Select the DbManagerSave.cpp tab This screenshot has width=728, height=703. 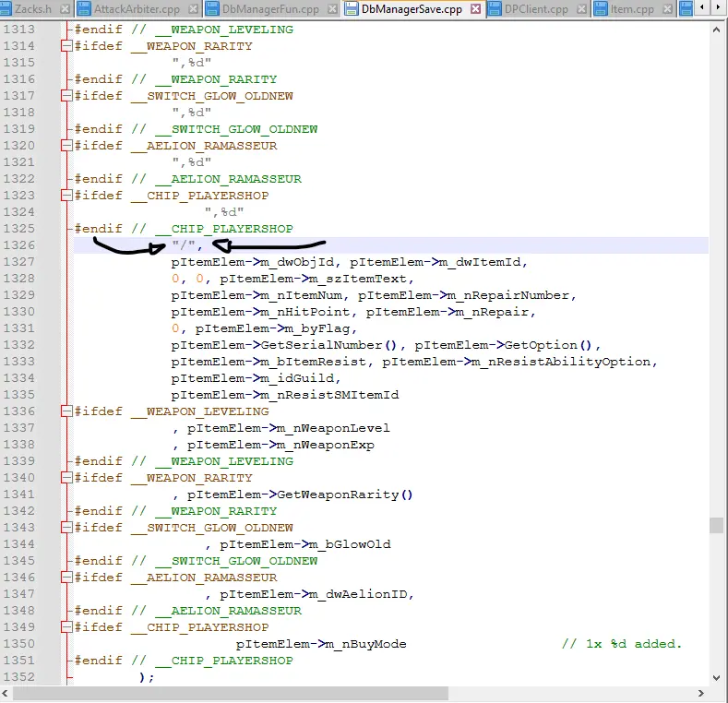tap(412, 9)
